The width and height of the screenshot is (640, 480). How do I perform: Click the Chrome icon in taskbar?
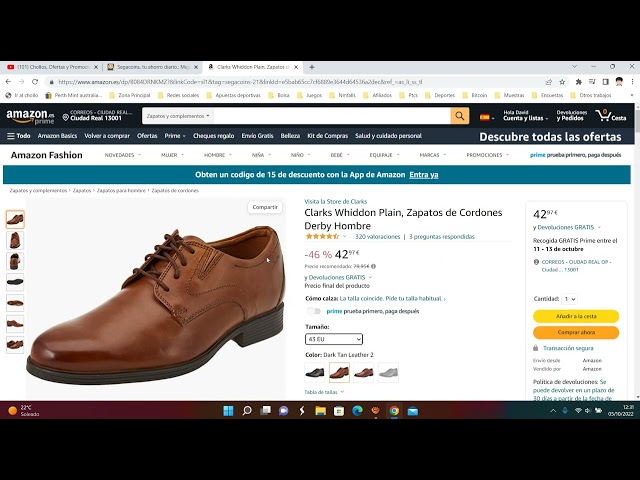[394, 411]
